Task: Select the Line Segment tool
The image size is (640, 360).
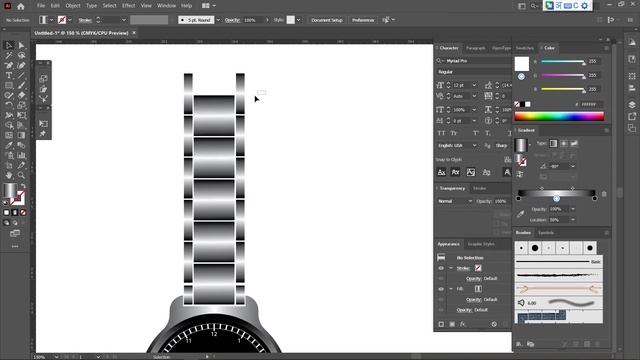Action: pos(21,76)
